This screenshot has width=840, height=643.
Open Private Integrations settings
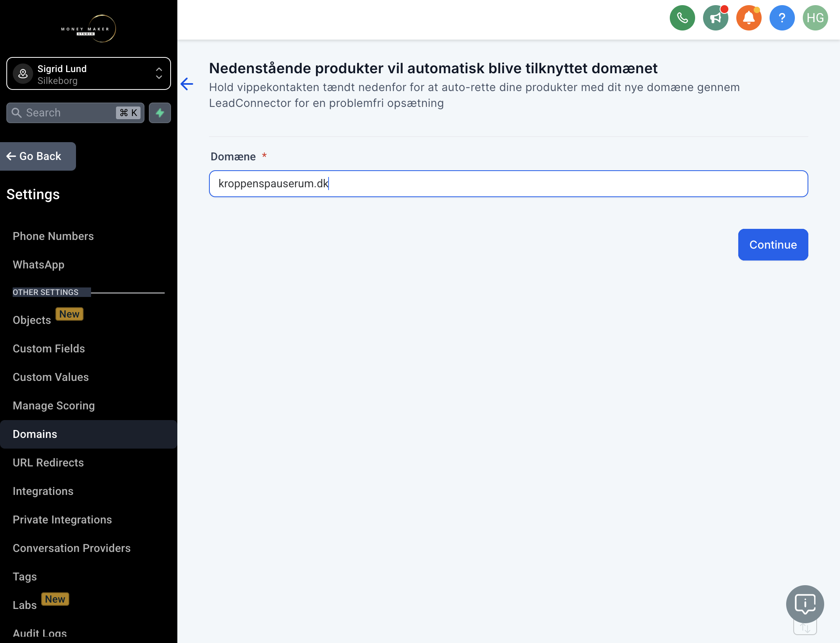[x=62, y=520]
